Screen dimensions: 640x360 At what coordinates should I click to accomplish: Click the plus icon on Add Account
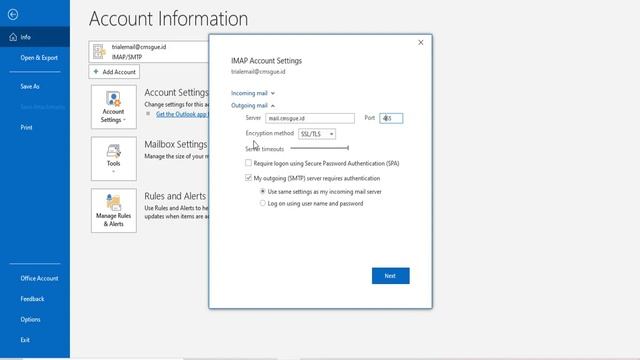(x=96, y=71)
